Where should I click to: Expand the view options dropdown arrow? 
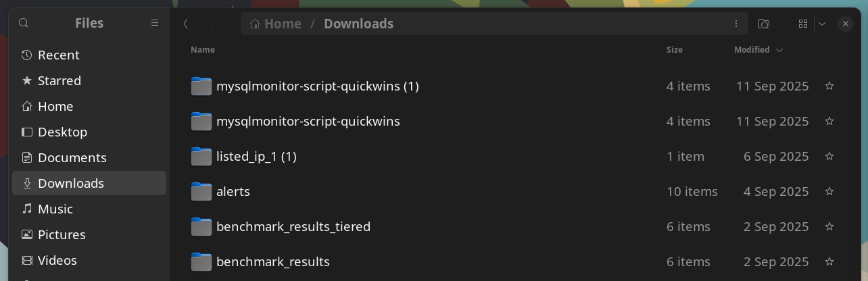822,24
